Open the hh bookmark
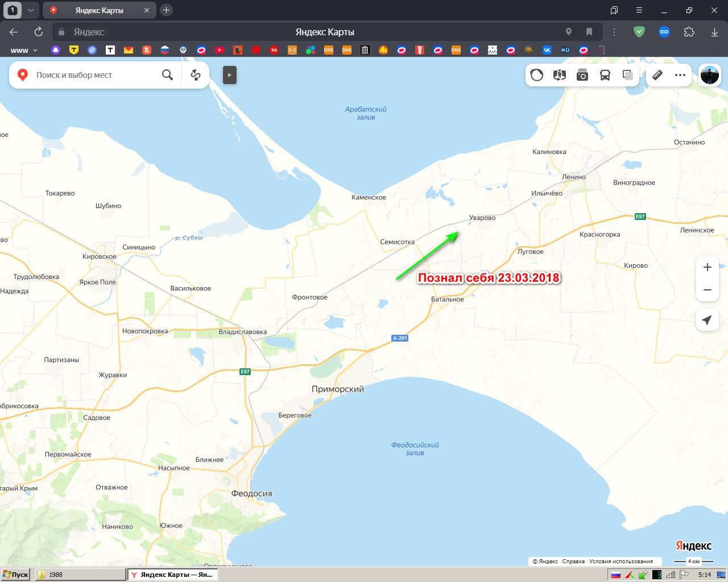 pyautogui.click(x=274, y=50)
